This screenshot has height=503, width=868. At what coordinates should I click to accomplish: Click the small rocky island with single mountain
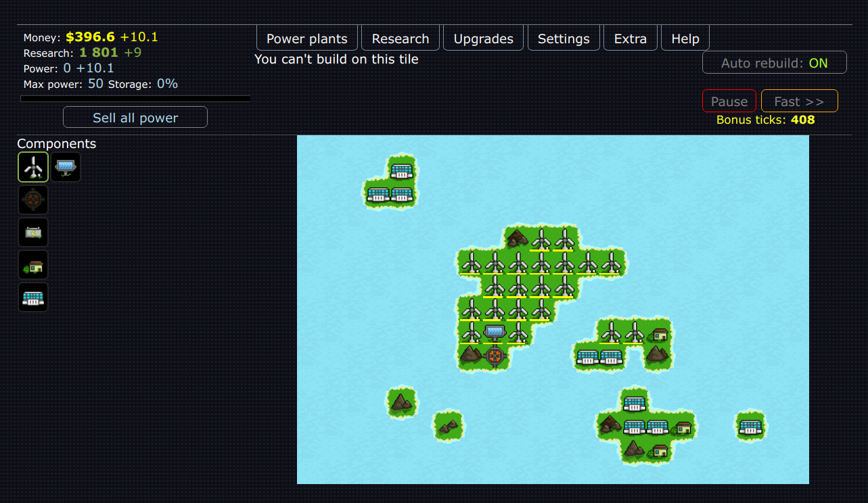402,402
